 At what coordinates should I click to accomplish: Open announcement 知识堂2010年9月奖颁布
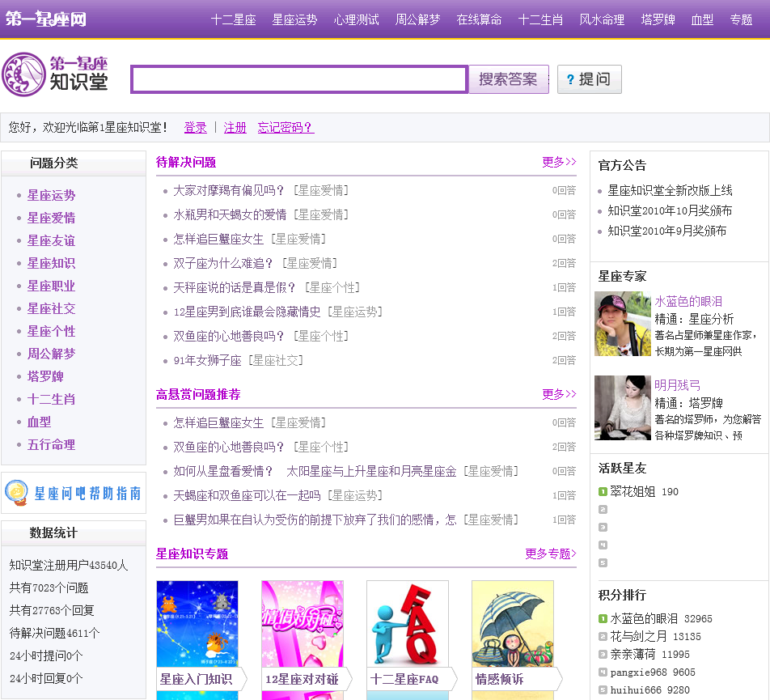tap(666, 231)
